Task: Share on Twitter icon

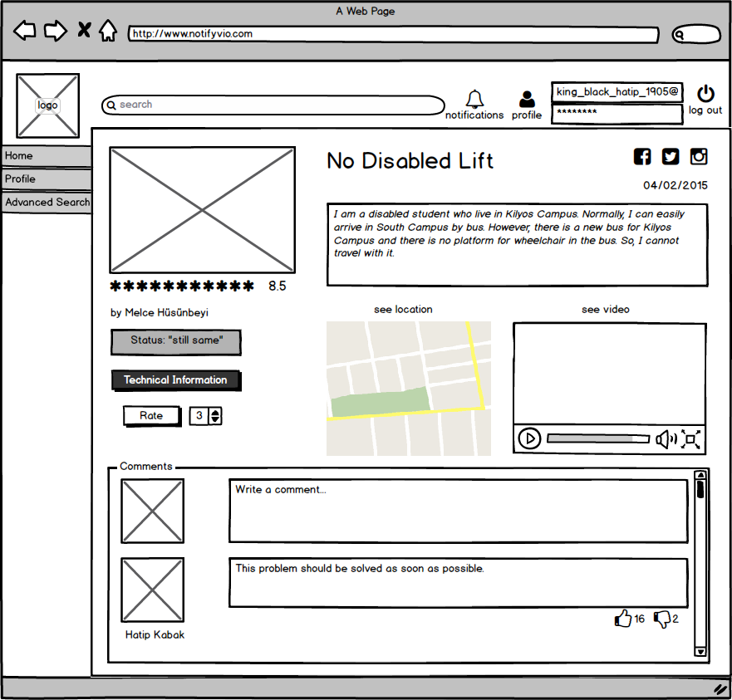Action: tap(671, 157)
